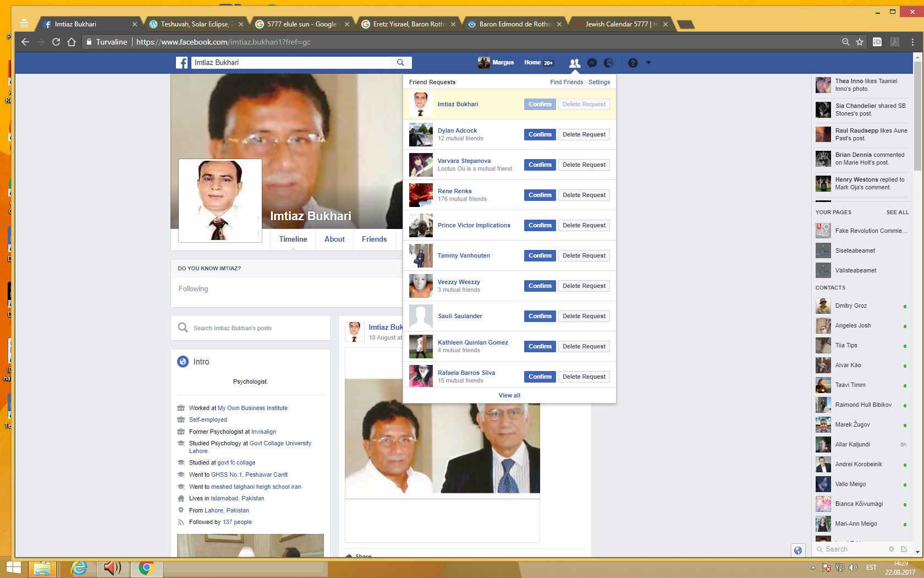Click the search magnifier button in Facebook
924x578 pixels.
(400, 63)
